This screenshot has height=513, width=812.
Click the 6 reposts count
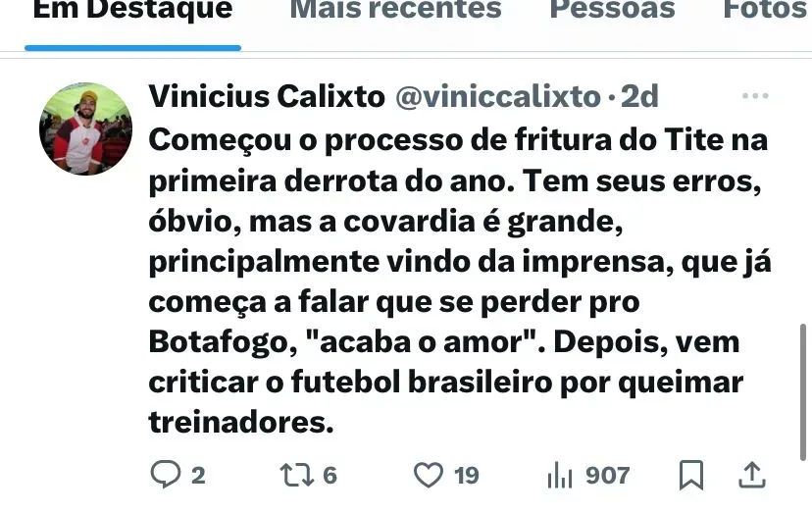tap(330, 475)
